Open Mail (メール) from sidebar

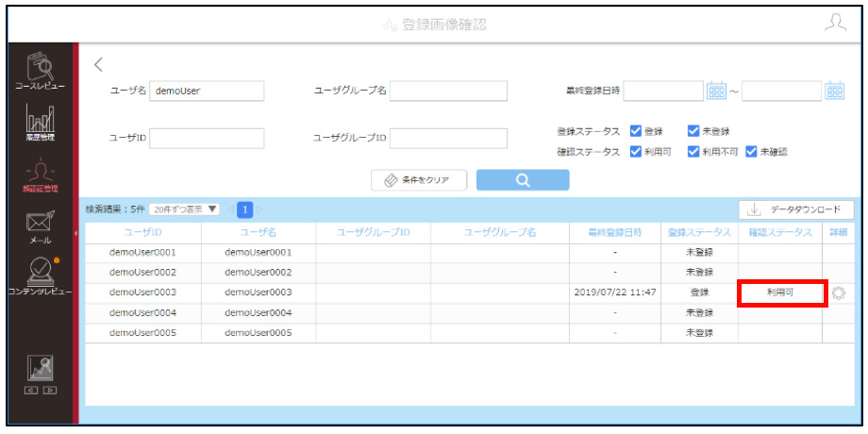click(40, 227)
